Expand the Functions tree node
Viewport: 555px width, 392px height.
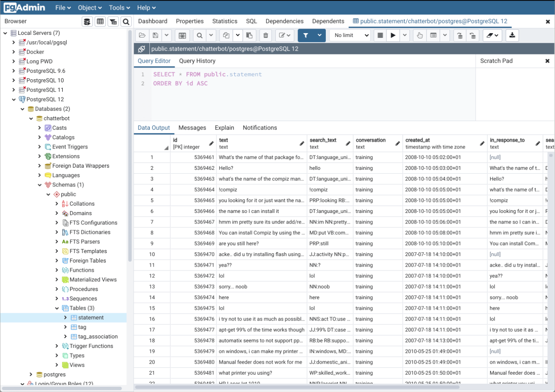point(57,270)
